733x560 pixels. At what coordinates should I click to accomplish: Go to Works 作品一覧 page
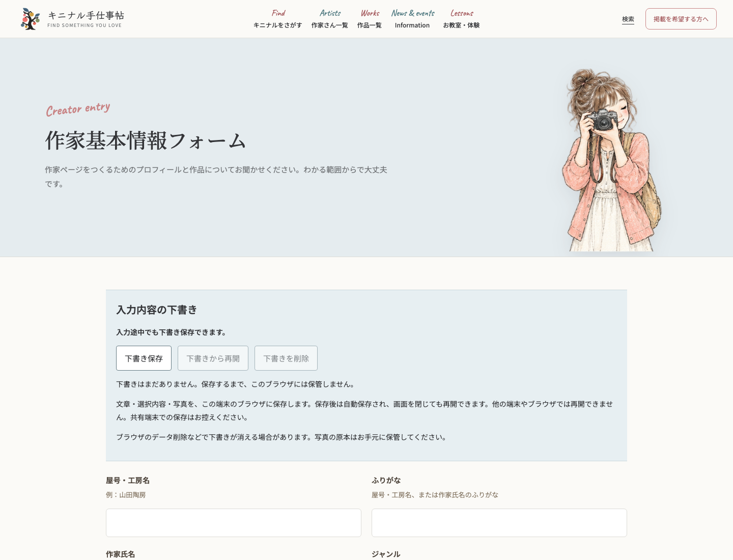[370, 19]
